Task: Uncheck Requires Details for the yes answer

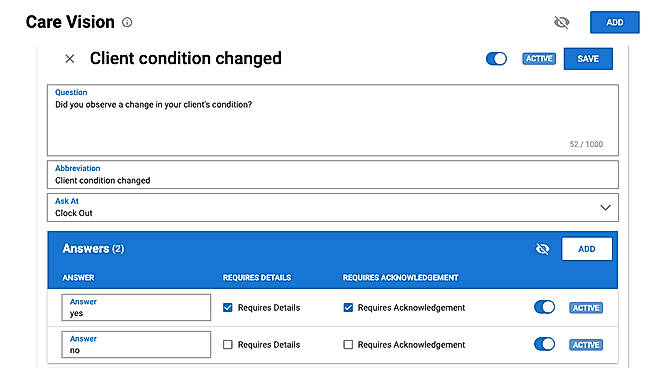Action: [x=228, y=308]
